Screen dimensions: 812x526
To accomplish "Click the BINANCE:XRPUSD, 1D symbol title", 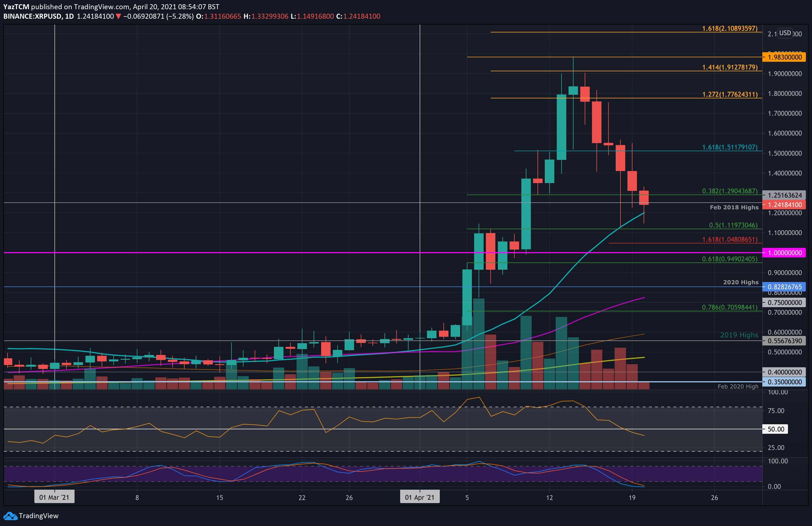I will 39,16.
